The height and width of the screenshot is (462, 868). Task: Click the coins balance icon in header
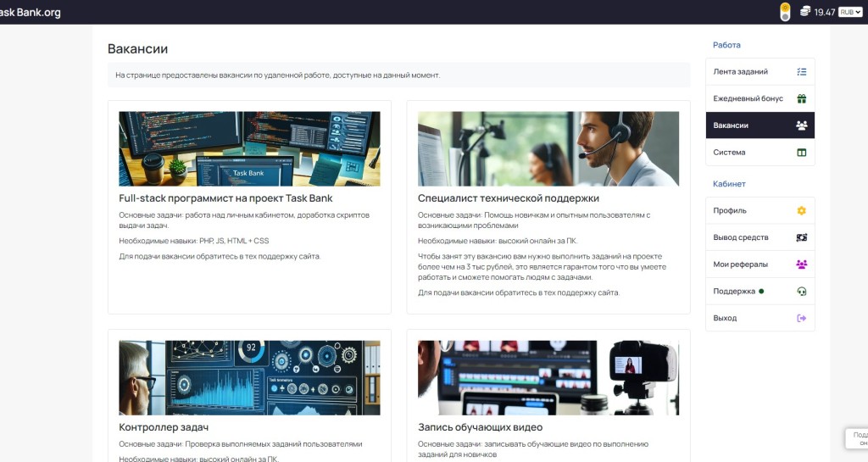click(805, 11)
